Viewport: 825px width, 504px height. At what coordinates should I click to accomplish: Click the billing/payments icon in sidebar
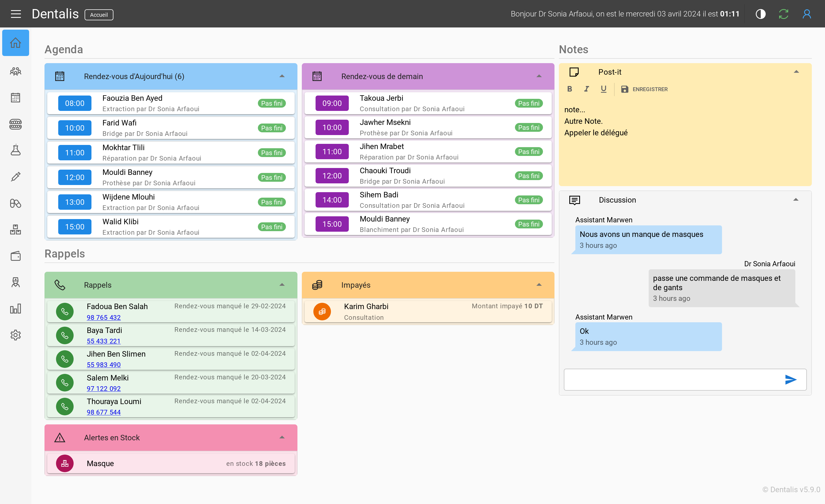[x=16, y=256]
